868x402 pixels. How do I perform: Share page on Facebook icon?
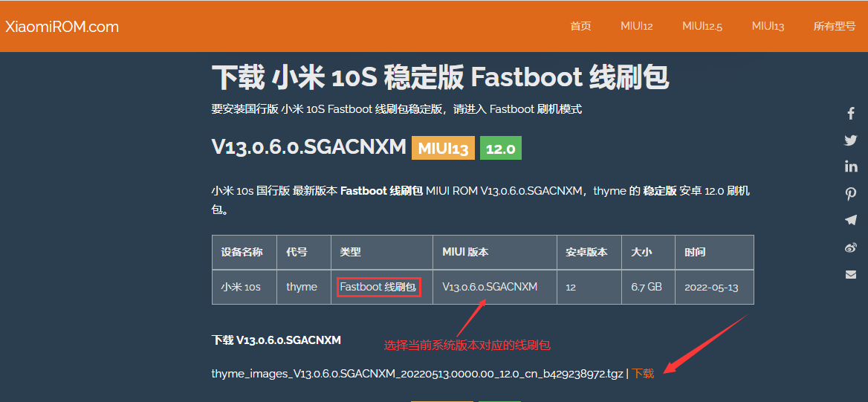click(851, 114)
